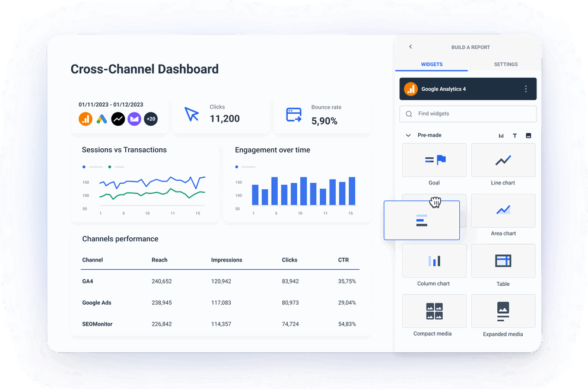Click the date range 01/11/2023 - 01/12/2023

coord(110,104)
